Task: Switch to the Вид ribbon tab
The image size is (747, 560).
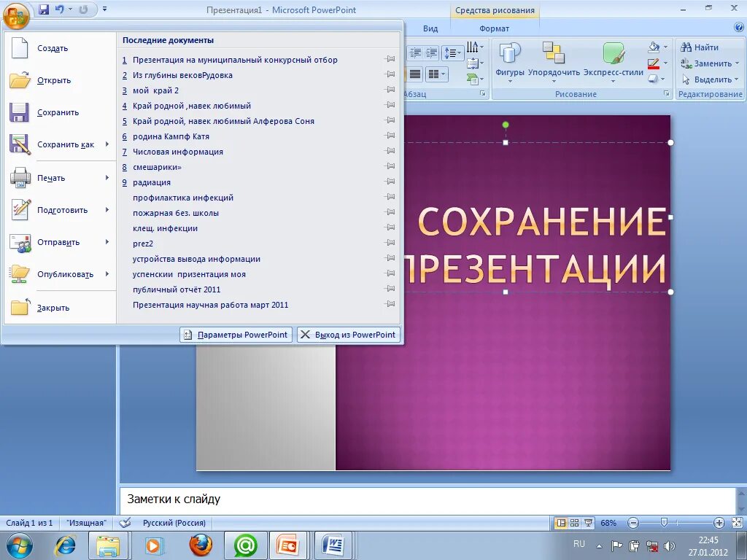Action: (x=430, y=28)
